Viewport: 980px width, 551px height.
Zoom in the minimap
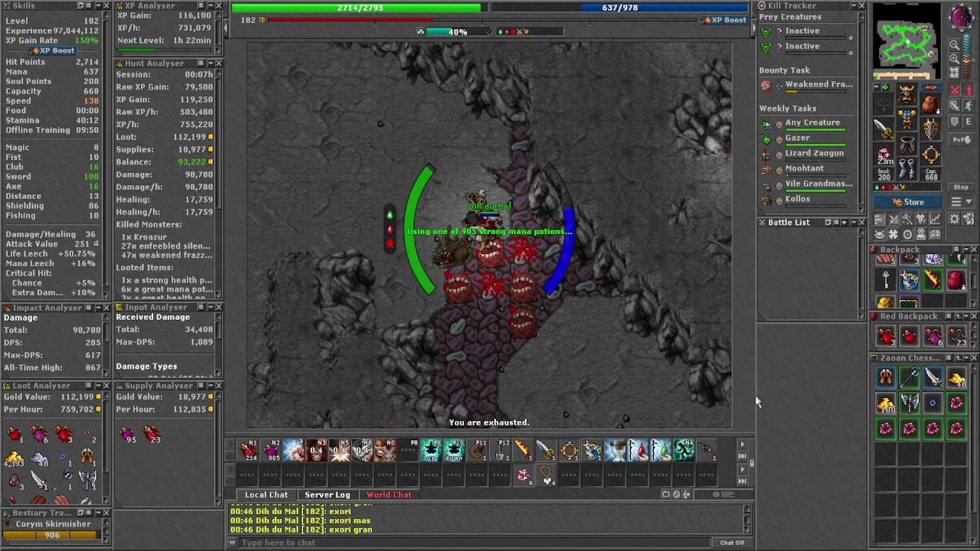[x=954, y=59]
